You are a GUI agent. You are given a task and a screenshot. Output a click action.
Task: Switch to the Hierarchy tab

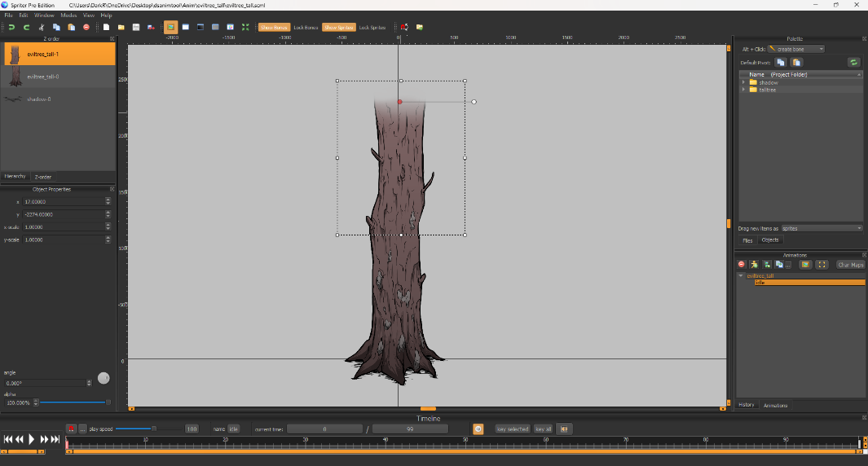click(x=15, y=176)
